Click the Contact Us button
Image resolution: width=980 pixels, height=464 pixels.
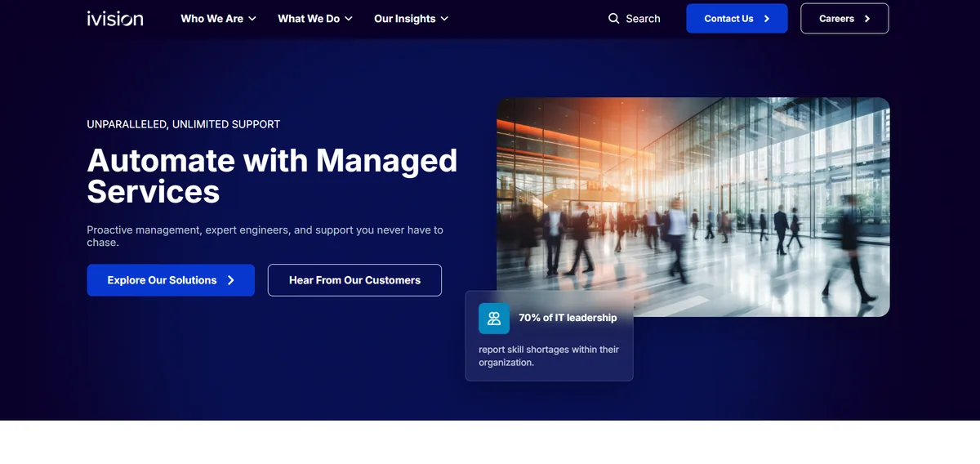tap(737, 19)
